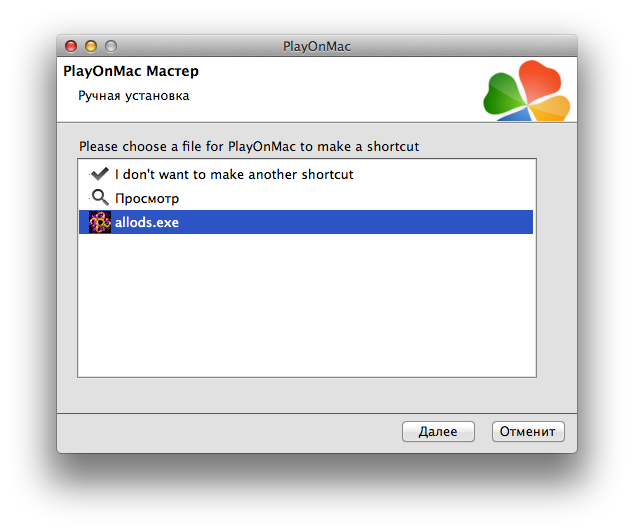Image resolution: width=634 pixels, height=532 pixels.
Task: Click the "PlayOnMac Мастер" heading
Action: click(130, 72)
